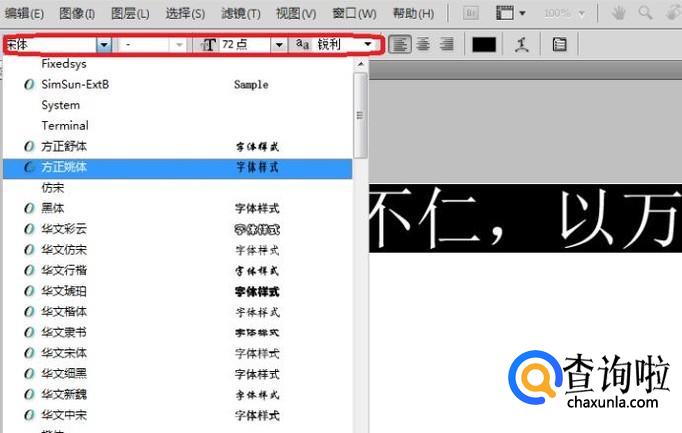The height and width of the screenshot is (433, 682).
Task: Open the font size dropdown arrow
Action: [278, 45]
